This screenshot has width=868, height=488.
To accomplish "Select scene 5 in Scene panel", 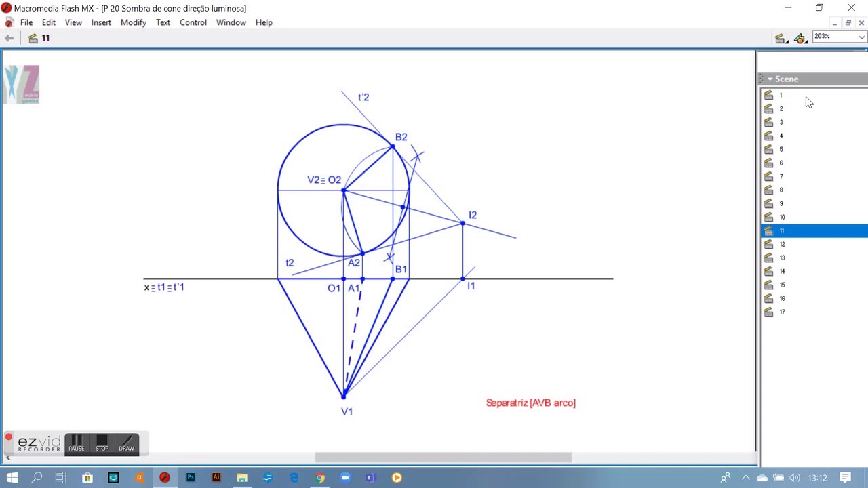I will tap(814, 150).
